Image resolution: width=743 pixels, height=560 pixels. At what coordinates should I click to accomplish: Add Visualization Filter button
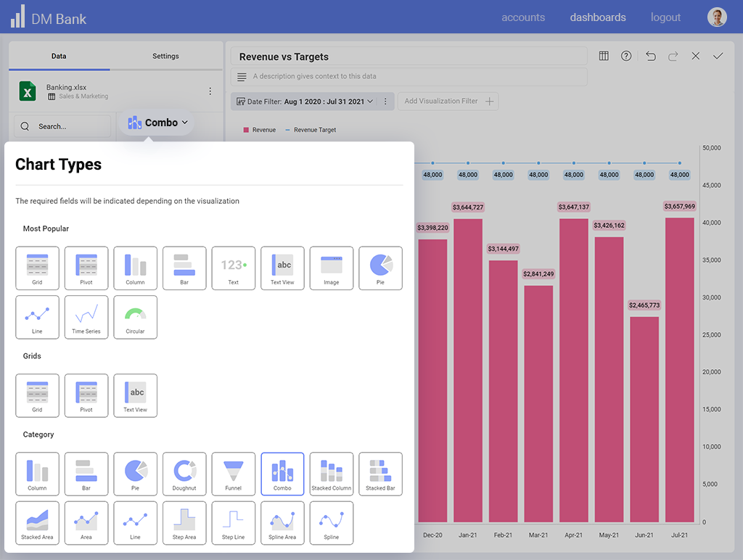coord(448,102)
